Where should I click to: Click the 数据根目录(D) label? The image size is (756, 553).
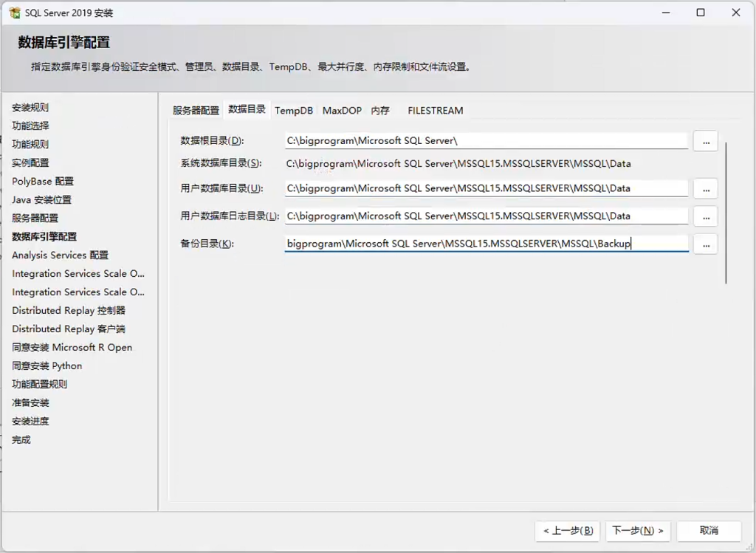tap(212, 141)
